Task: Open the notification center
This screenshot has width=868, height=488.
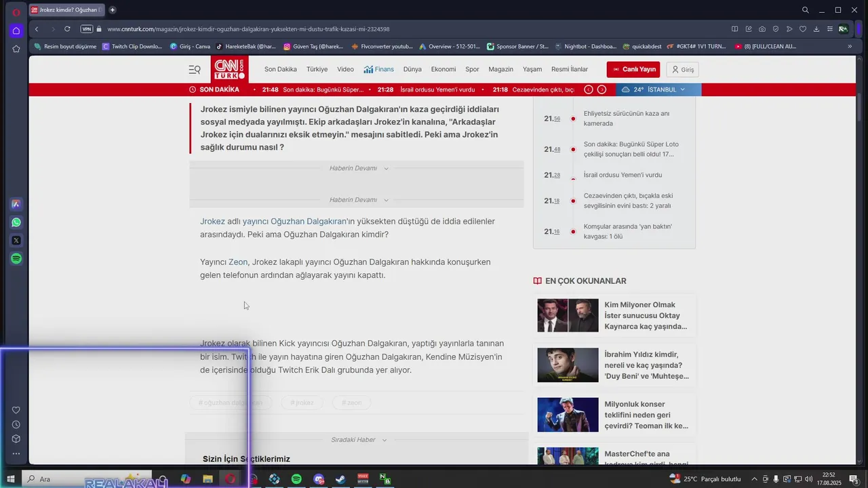Action: pyautogui.click(x=854, y=479)
